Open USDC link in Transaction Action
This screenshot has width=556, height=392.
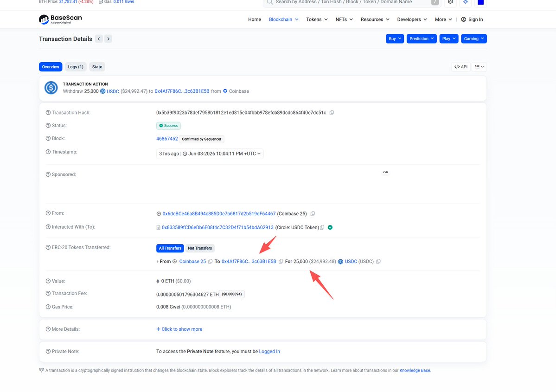tap(113, 91)
